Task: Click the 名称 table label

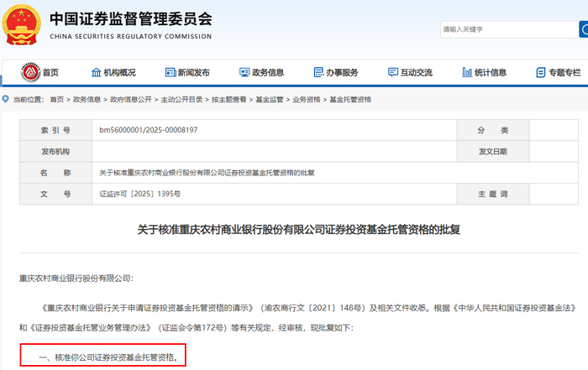Action: (x=55, y=173)
